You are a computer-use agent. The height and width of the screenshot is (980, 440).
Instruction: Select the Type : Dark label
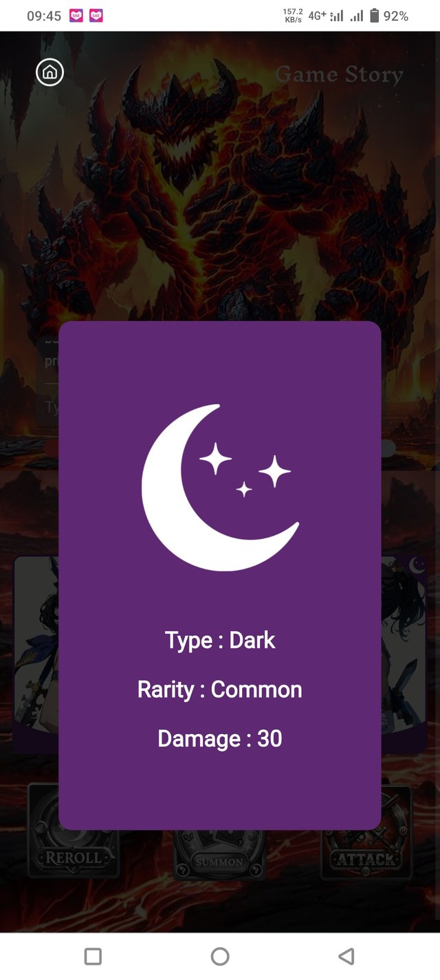click(220, 640)
